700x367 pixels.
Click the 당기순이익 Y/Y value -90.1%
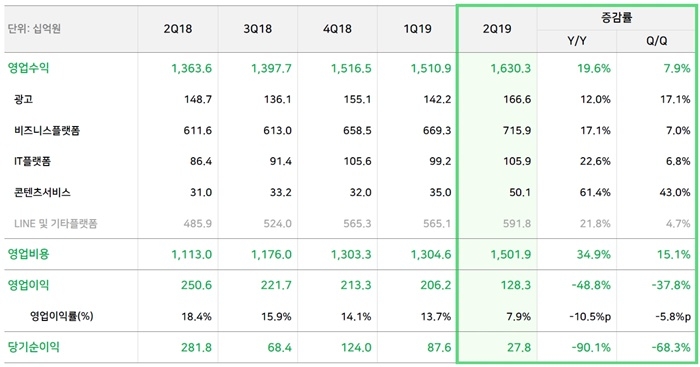click(x=591, y=347)
